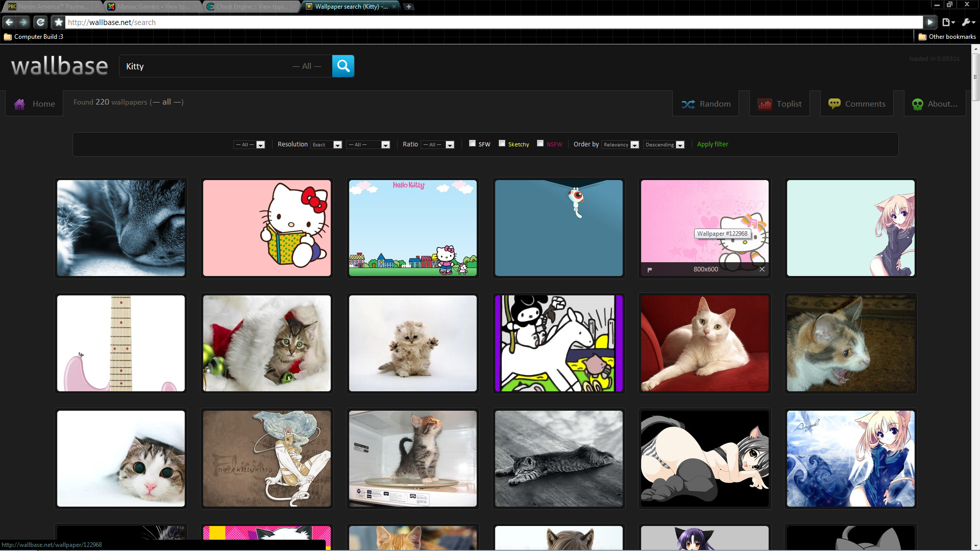Viewport: 980px width, 551px height.
Task: Check the SFW checkbox
Action: point(472,143)
